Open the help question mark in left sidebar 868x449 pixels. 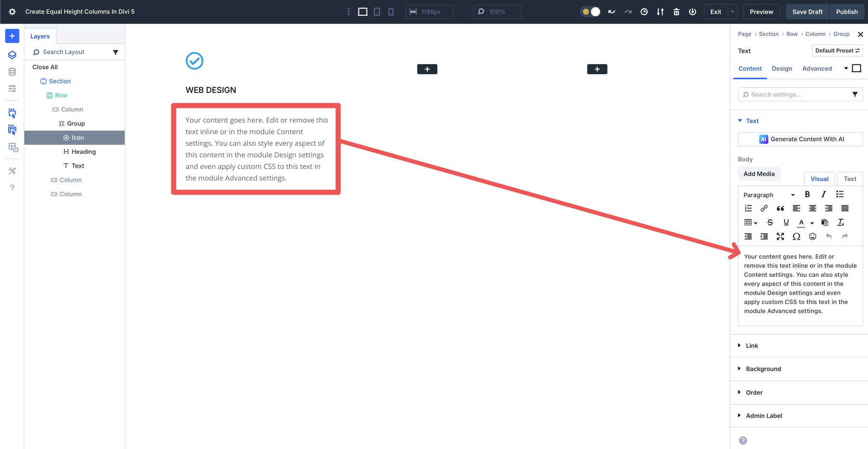pos(12,188)
